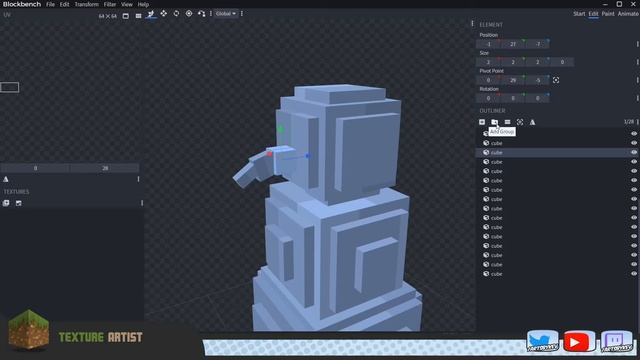Image resolution: width=640 pixels, height=360 pixels.
Task: Open toolbar overflow dots left of Global
Action: (211, 13)
